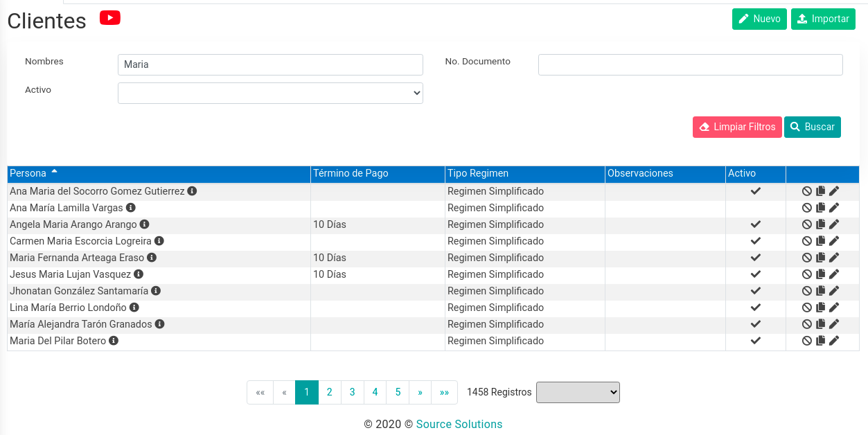Show info icon for Angela Maria Arango Arango

[145, 224]
